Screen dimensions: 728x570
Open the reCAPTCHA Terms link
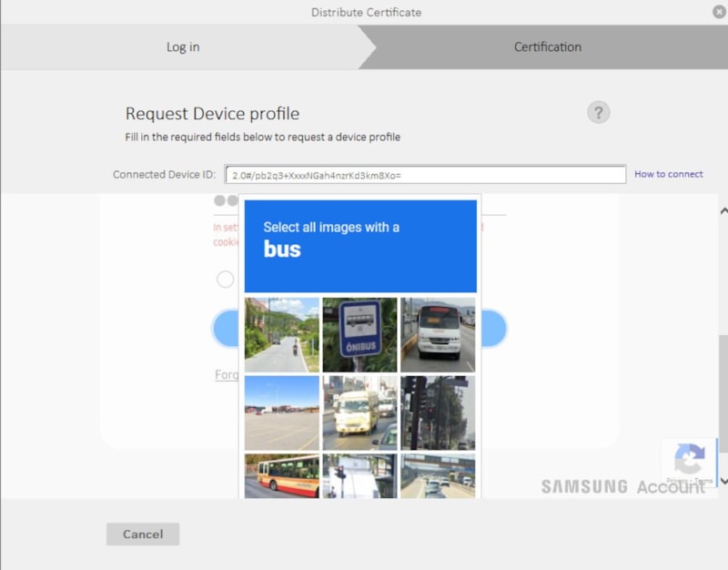pos(703,481)
